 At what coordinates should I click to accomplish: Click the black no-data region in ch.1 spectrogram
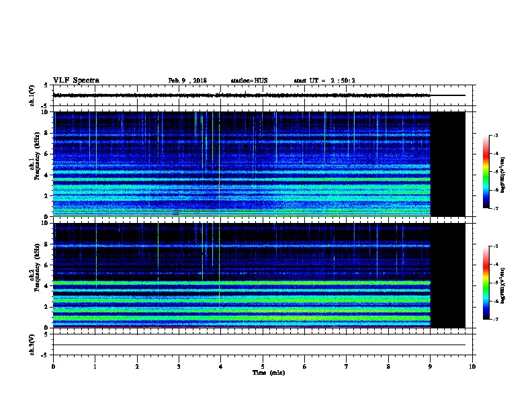click(x=448, y=164)
